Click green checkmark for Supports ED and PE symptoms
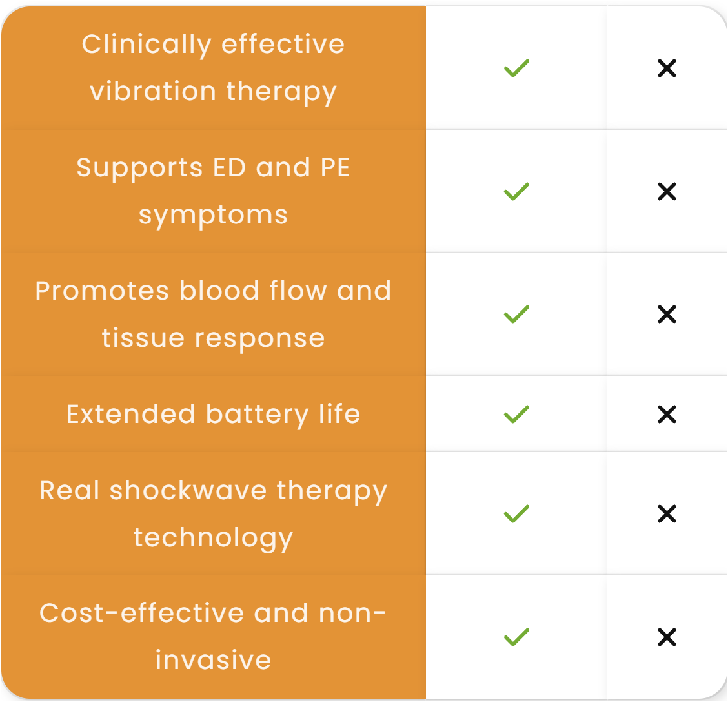728x702 pixels. (x=516, y=191)
